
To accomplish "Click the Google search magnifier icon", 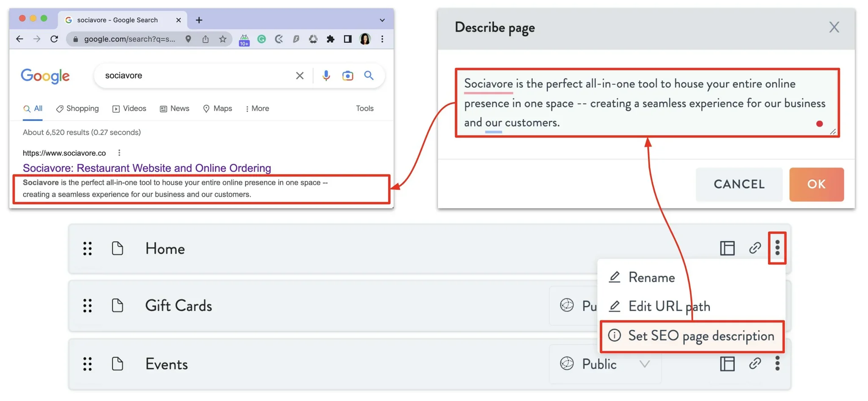I will (369, 75).
